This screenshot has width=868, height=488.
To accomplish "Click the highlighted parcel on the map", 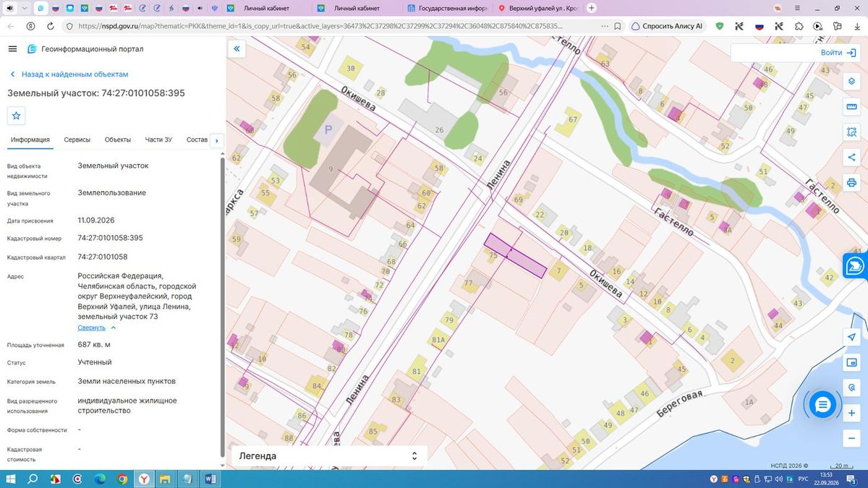I will coord(516,256).
